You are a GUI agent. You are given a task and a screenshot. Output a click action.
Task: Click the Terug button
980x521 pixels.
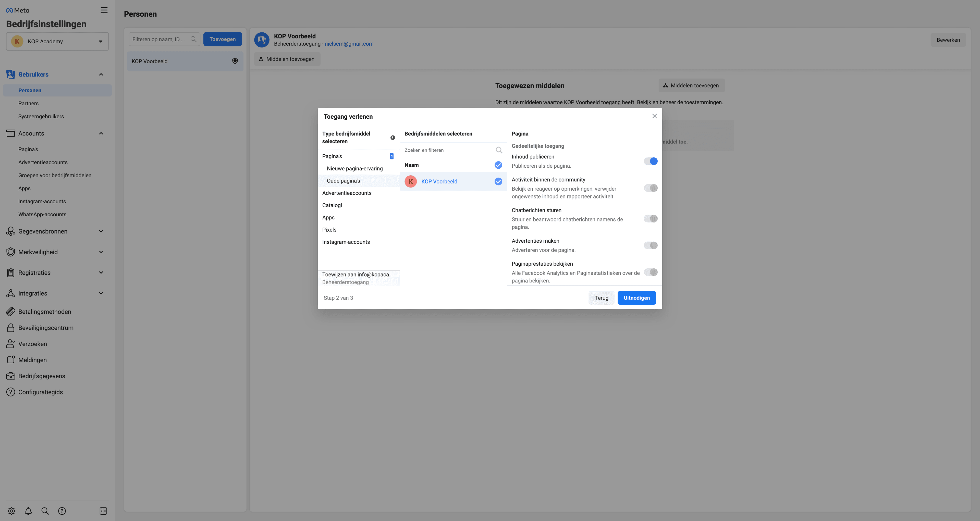tap(602, 298)
